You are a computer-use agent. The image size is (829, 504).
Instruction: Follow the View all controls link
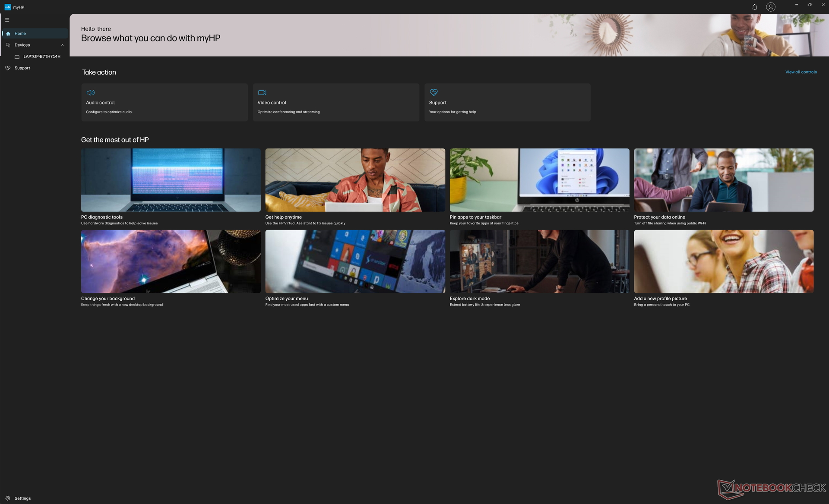[801, 72]
